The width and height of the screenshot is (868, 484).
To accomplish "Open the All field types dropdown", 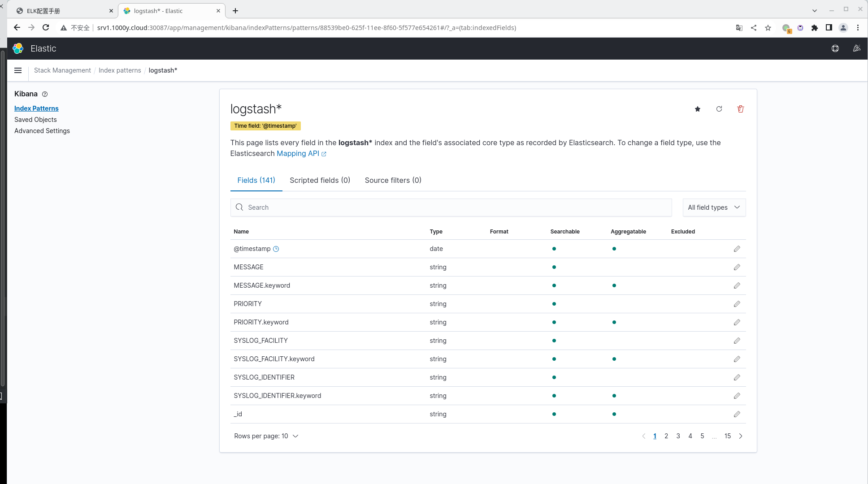I will coord(714,207).
